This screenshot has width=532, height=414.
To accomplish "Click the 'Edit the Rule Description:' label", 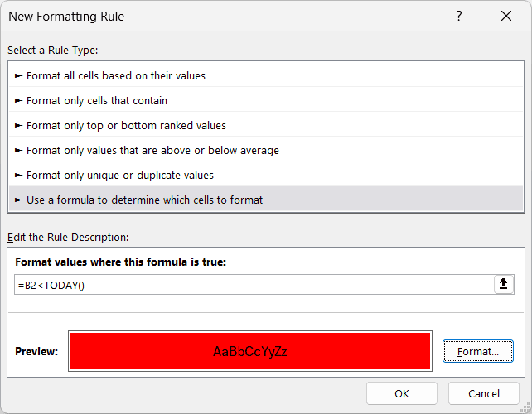I will pos(68,237).
